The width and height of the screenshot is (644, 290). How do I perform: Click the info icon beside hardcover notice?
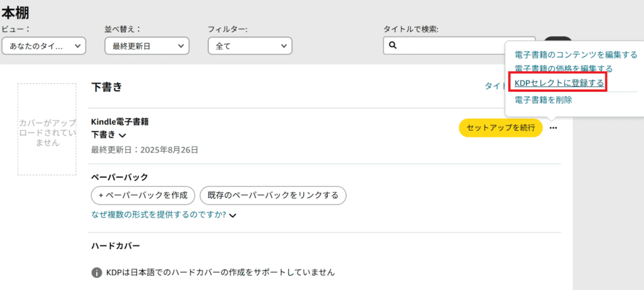click(96, 272)
